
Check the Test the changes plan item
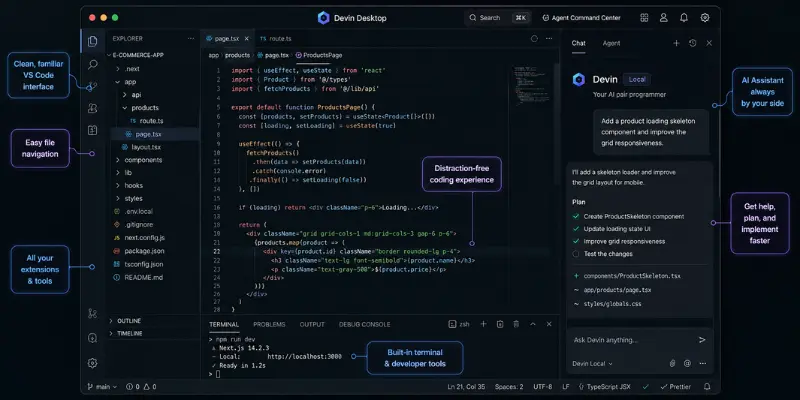(x=576, y=254)
